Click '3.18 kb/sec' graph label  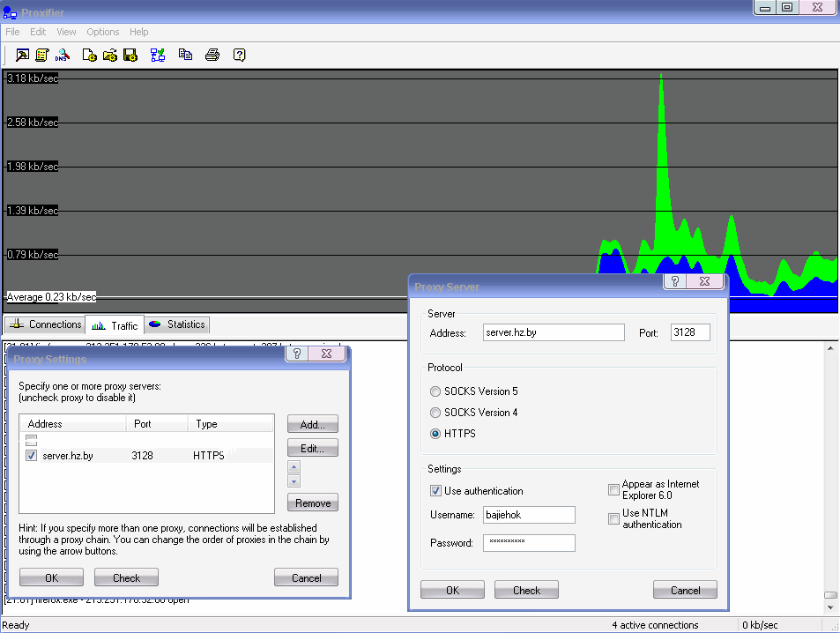click(x=33, y=78)
